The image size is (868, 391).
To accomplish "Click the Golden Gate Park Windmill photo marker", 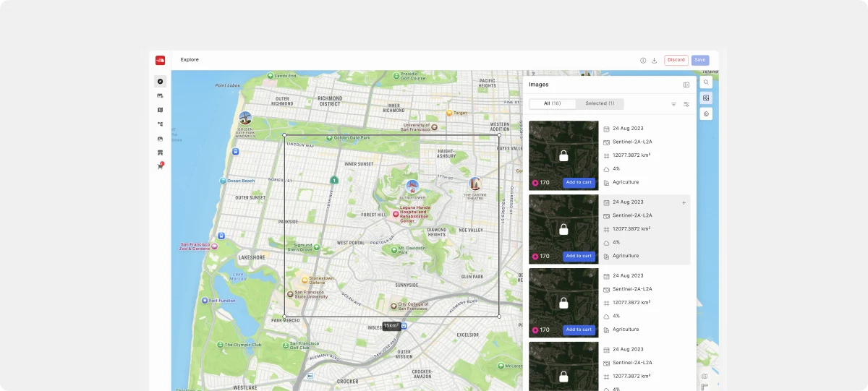I will coord(245,119).
